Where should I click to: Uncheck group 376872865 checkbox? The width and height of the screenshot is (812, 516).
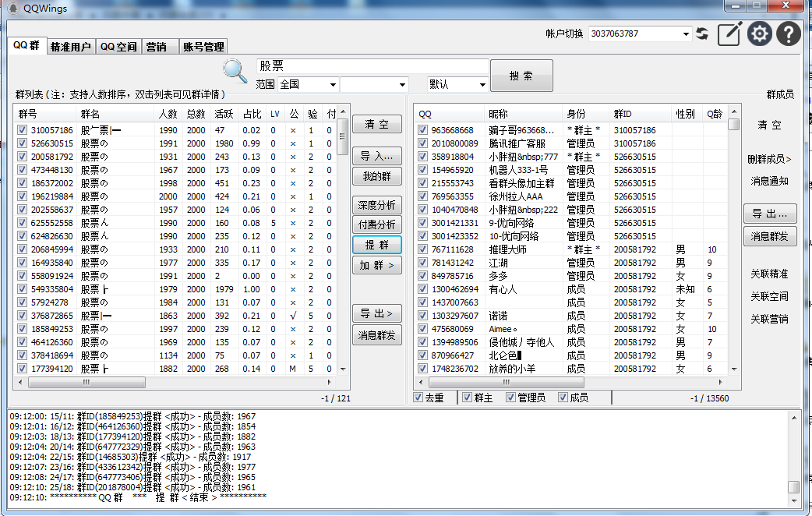click(x=22, y=315)
